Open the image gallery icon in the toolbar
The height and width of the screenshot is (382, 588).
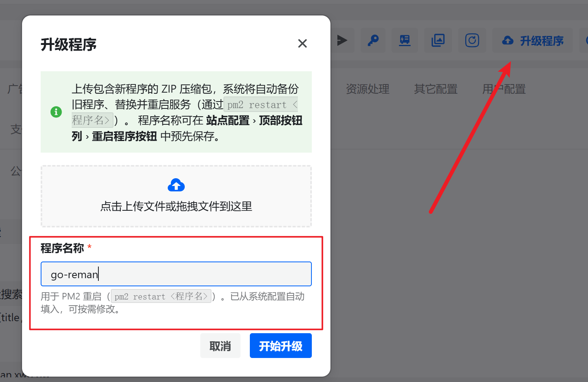[x=438, y=40]
